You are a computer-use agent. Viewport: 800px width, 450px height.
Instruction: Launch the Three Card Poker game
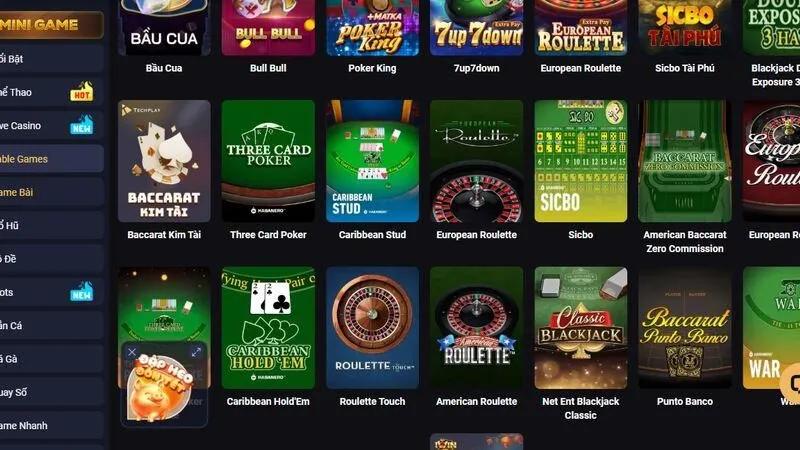268,161
